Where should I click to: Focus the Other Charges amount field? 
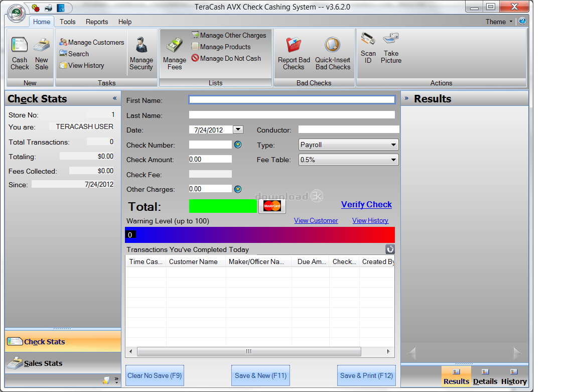pyautogui.click(x=210, y=189)
